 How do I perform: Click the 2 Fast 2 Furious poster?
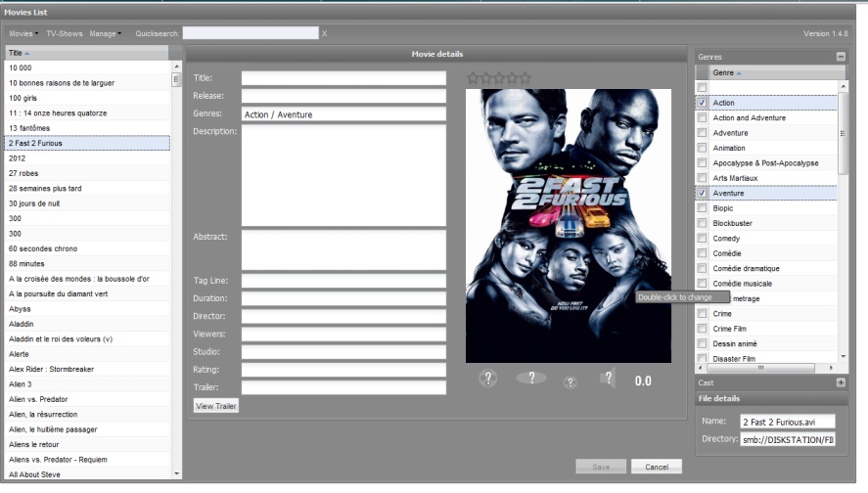tap(569, 226)
